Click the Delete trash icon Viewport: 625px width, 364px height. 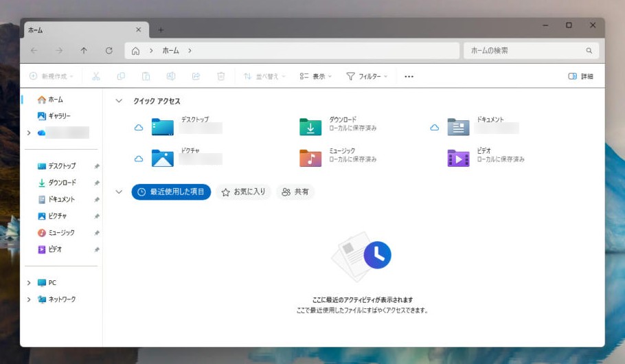point(221,76)
